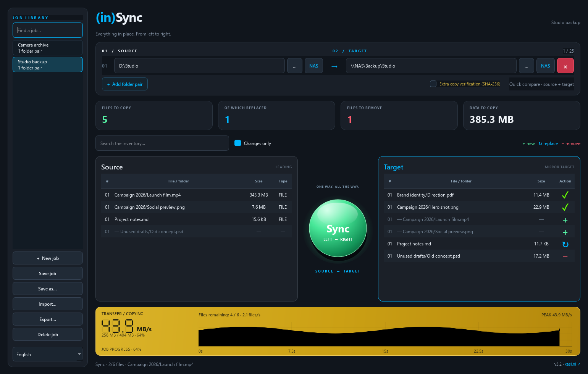This screenshot has width=588, height=374.
Task: Select Campaign 2026/Social preview.png in Source
Action: tap(197, 207)
